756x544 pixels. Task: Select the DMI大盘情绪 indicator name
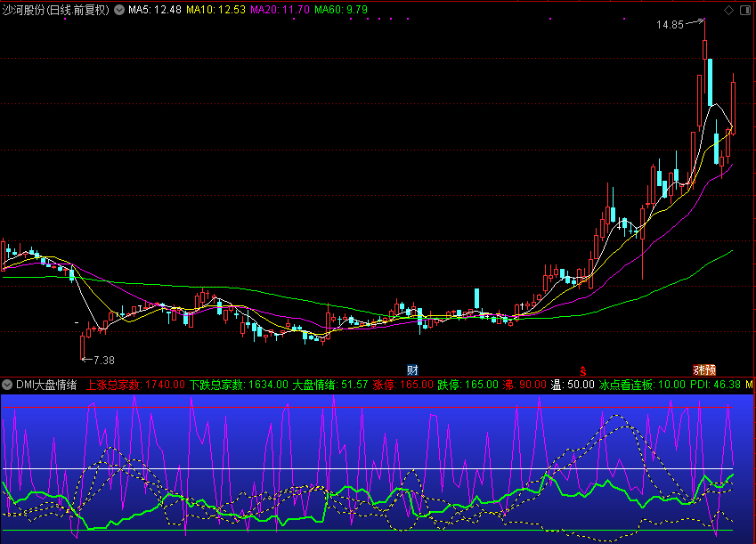(x=46, y=385)
